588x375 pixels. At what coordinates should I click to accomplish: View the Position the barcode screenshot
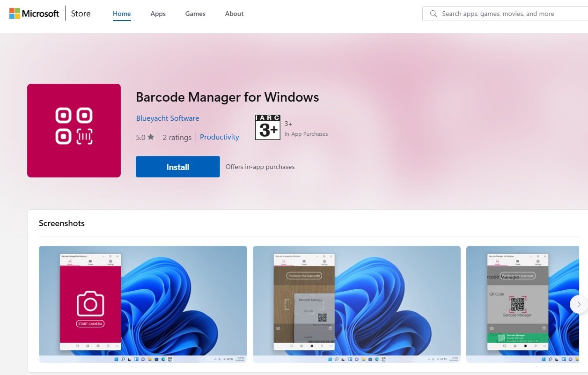pos(356,304)
